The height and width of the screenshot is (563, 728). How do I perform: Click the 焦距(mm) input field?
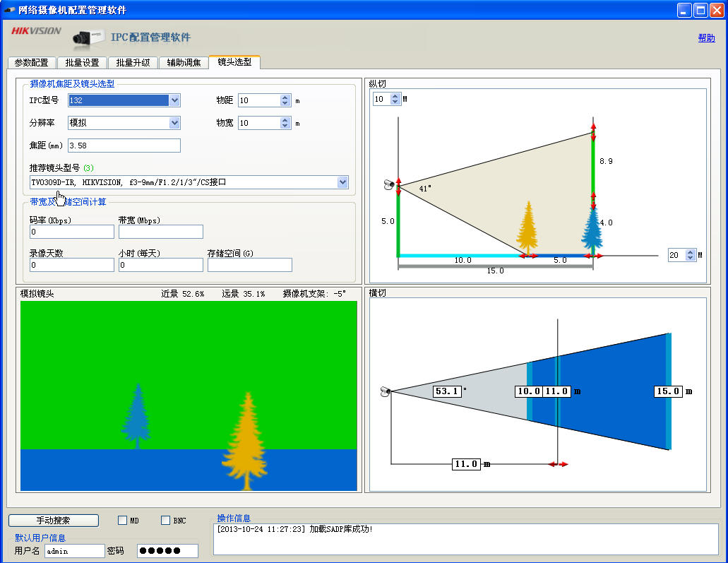(x=124, y=146)
